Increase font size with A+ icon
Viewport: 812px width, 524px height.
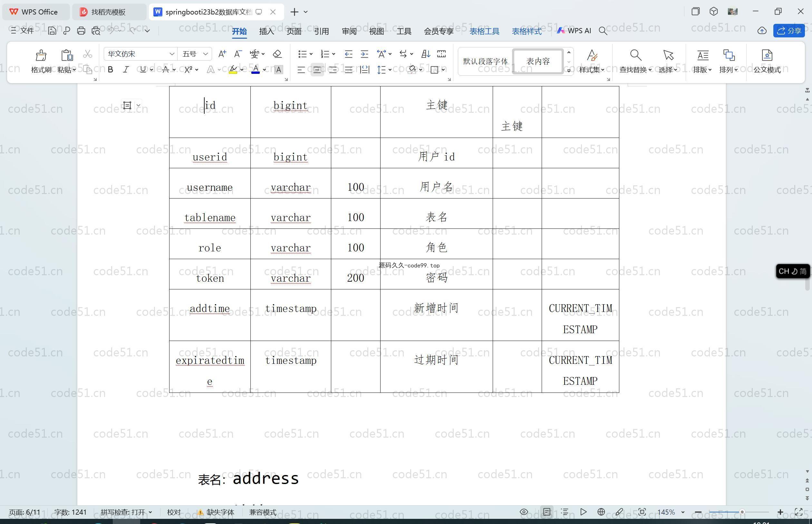pos(222,54)
